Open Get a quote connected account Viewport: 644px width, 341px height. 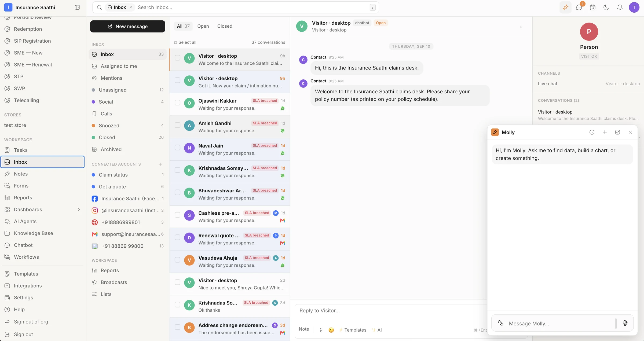(x=128, y=187)
